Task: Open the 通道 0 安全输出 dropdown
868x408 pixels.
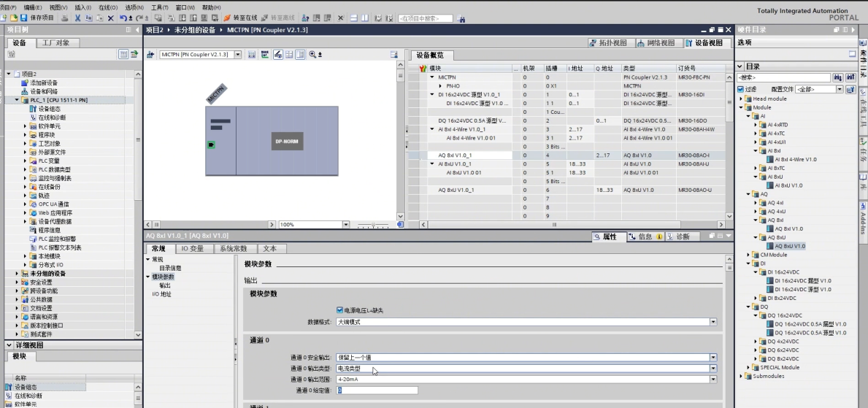Action: point(713,358)
